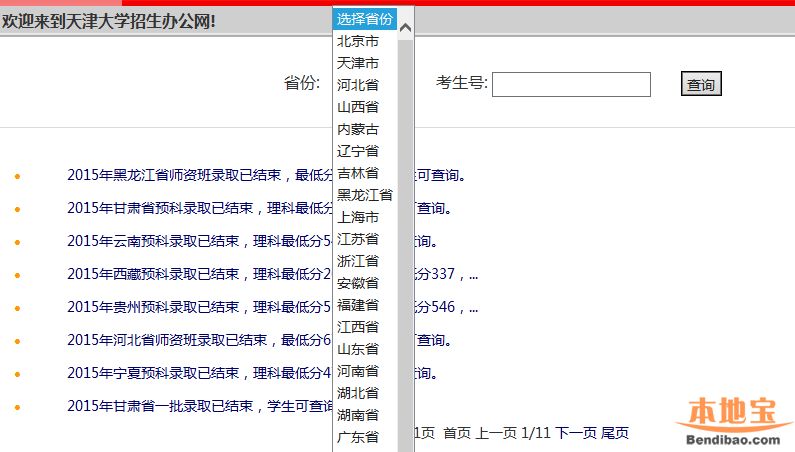Image resolution: width=795 pixels, height=452 pixels.
Task: Click the 查询 button
Action: click(701, 84)
